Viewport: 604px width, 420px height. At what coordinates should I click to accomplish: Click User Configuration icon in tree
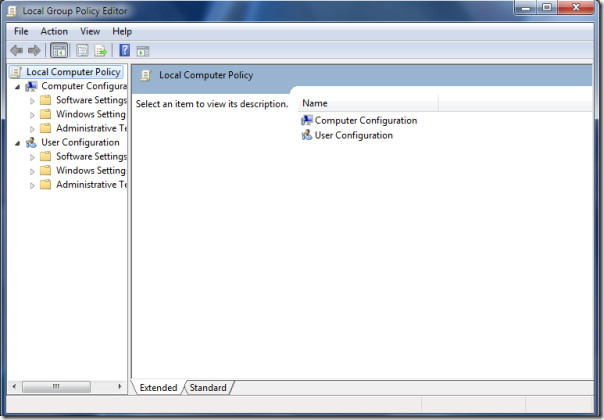click(31, 143)
